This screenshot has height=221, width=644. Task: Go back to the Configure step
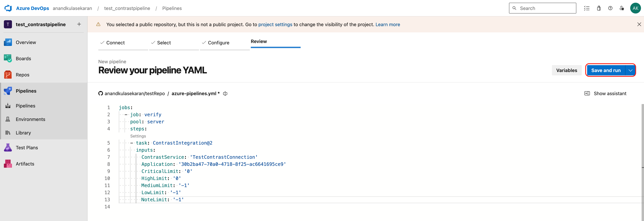[225, 43]
